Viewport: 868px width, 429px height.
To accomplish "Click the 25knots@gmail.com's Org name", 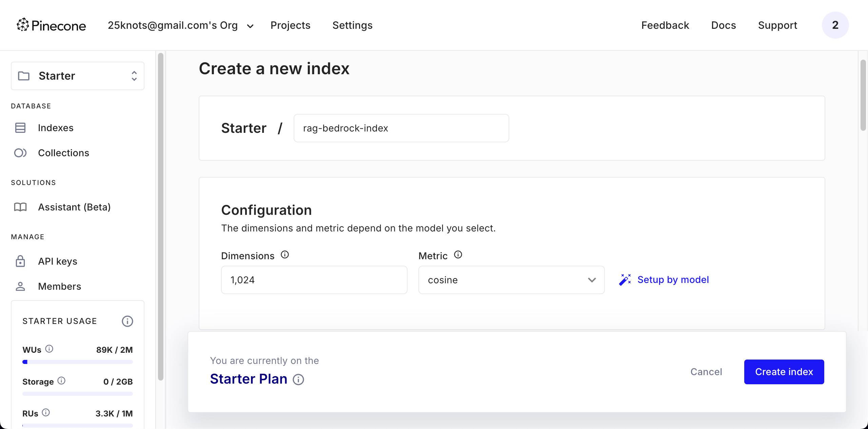I will coord(173,25).
